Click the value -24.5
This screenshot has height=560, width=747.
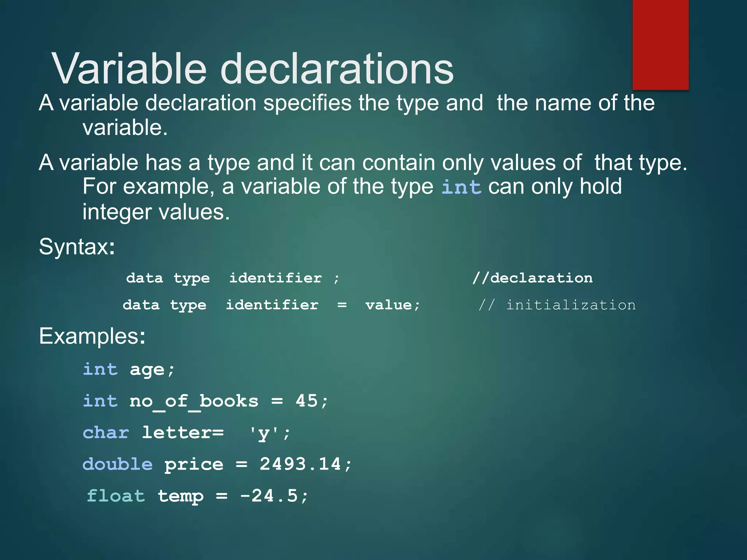click(269, 496)
